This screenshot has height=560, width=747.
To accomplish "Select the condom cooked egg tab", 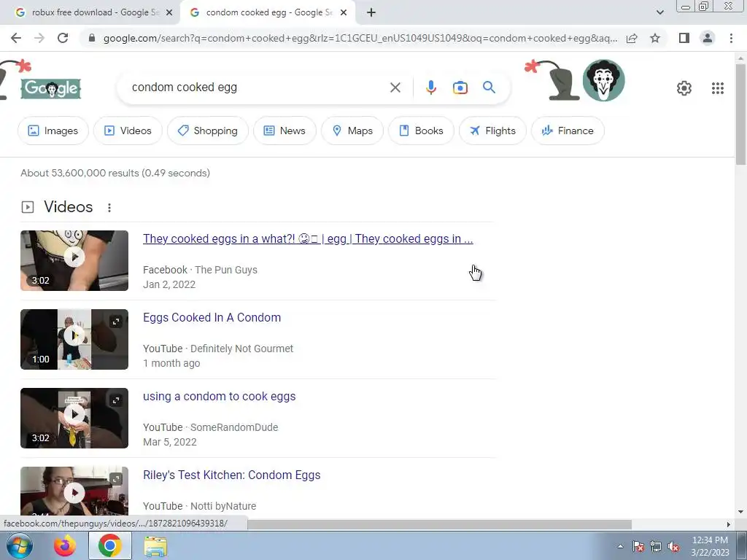I will pyautogui.click(x=268, y=13).
